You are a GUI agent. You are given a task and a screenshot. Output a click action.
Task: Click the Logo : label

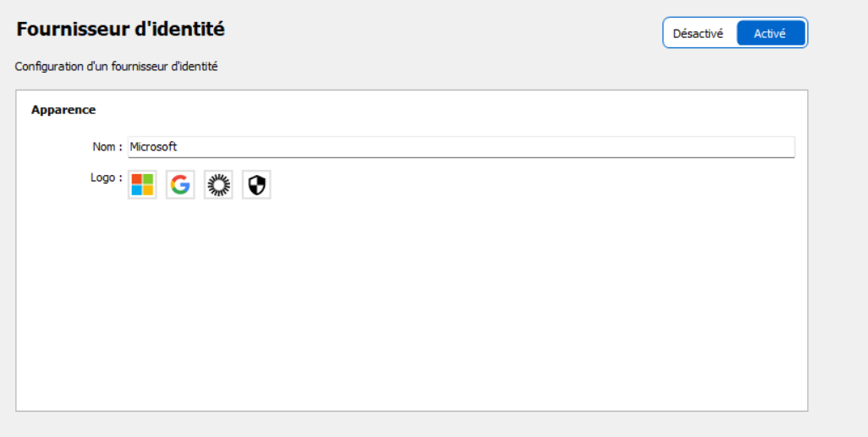click(x=107, y=178)
